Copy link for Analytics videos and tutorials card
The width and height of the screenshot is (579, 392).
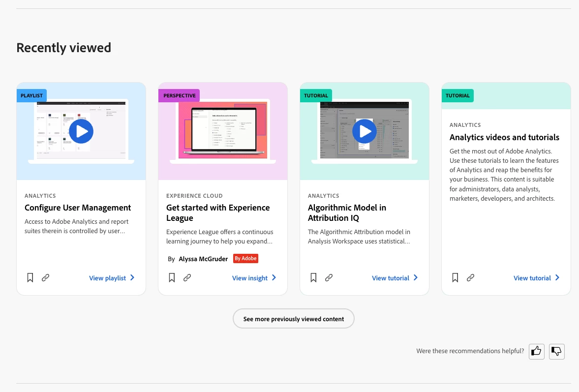coord(470,277)
